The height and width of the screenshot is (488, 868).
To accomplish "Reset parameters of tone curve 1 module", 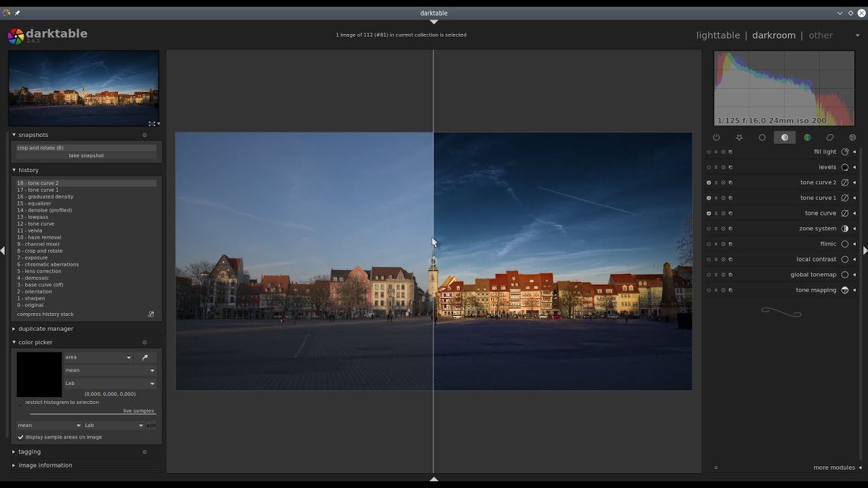I will tap(723, 198).
